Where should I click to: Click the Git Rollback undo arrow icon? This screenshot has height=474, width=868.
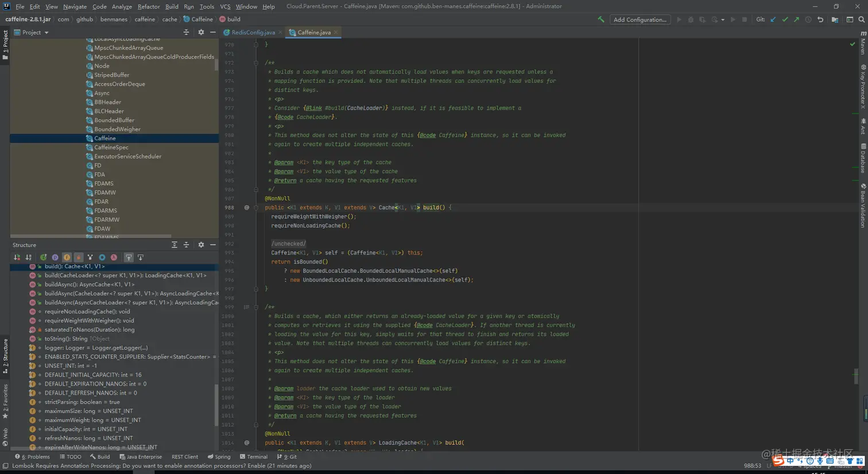click(x=820, y=20)
